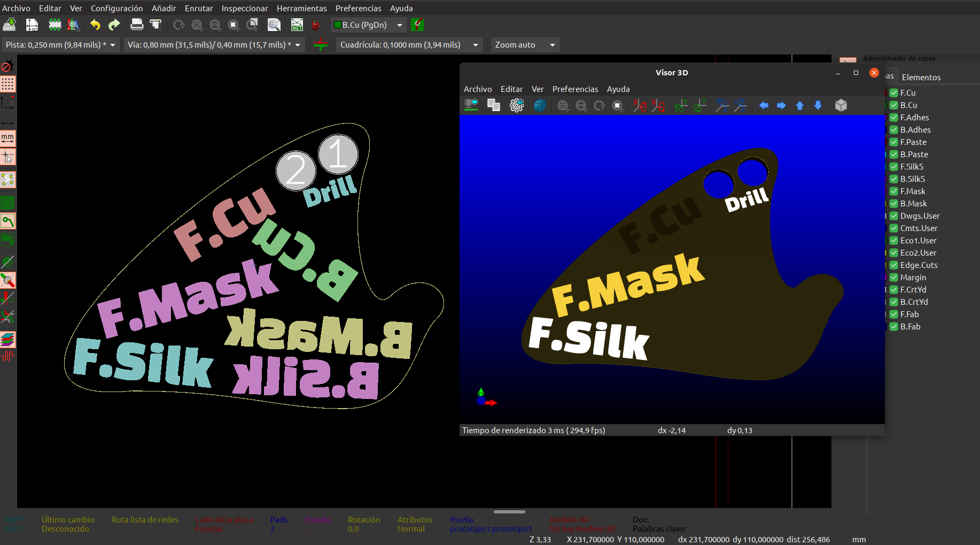Screen dimensions: 980x545
Task: Toggle the Edge.Cuts layer visibility checkbox
Action: point(893,265)
